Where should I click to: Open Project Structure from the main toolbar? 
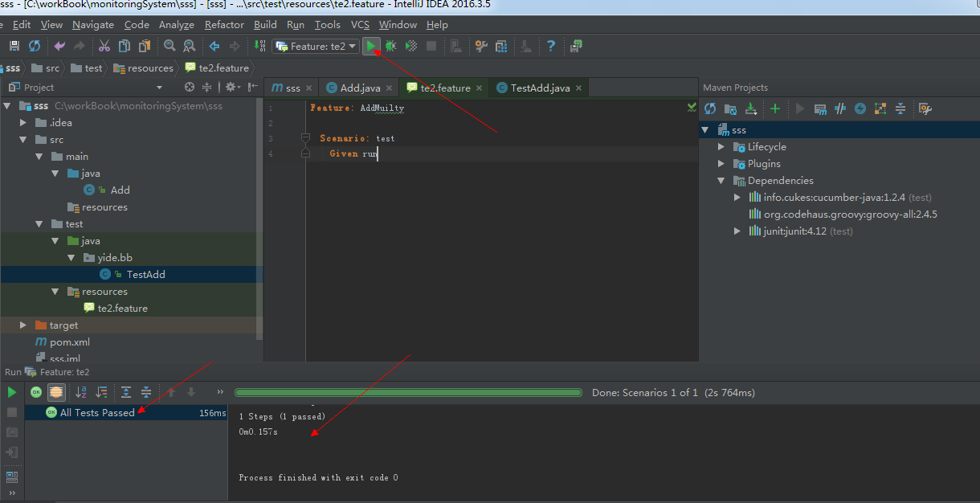501,47
